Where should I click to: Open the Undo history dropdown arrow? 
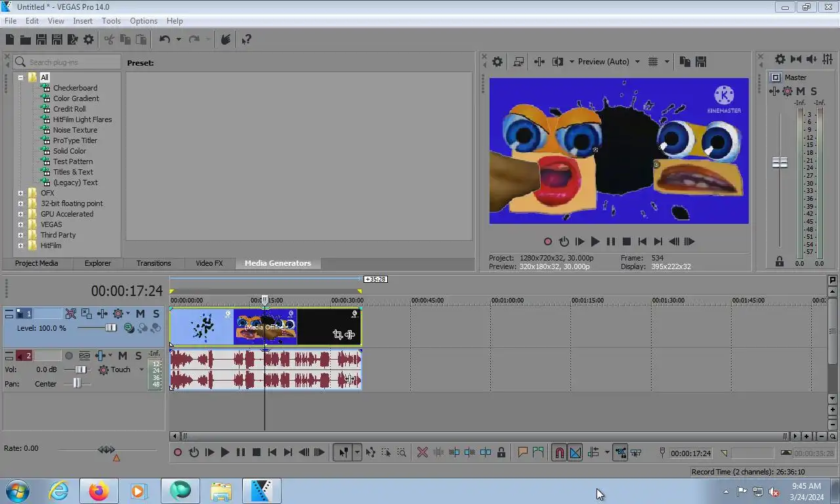pyautogui.click(x=178, y=40)
